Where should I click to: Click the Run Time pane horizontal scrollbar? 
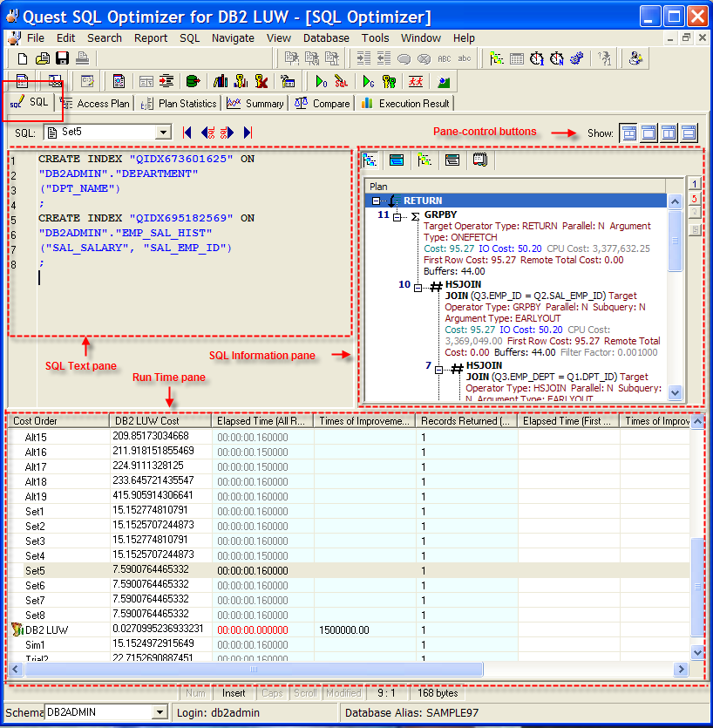[x=253, y=670]
